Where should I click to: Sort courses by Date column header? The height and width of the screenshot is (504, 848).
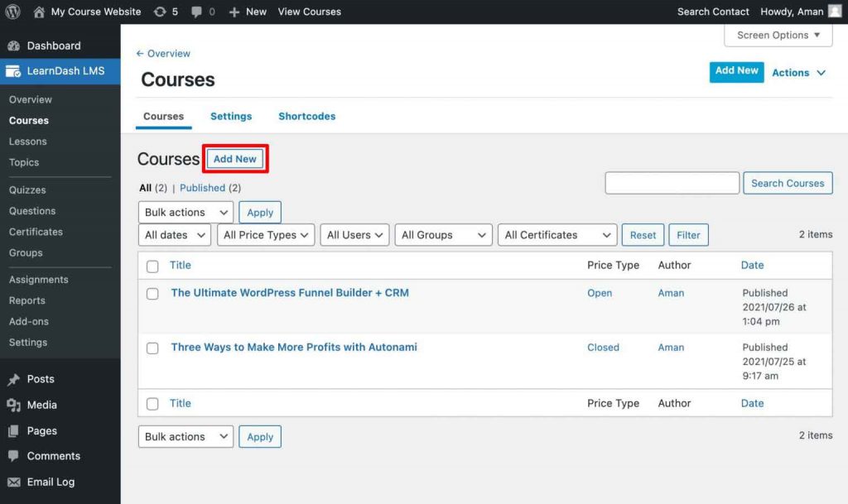click(x=752, y=265)
